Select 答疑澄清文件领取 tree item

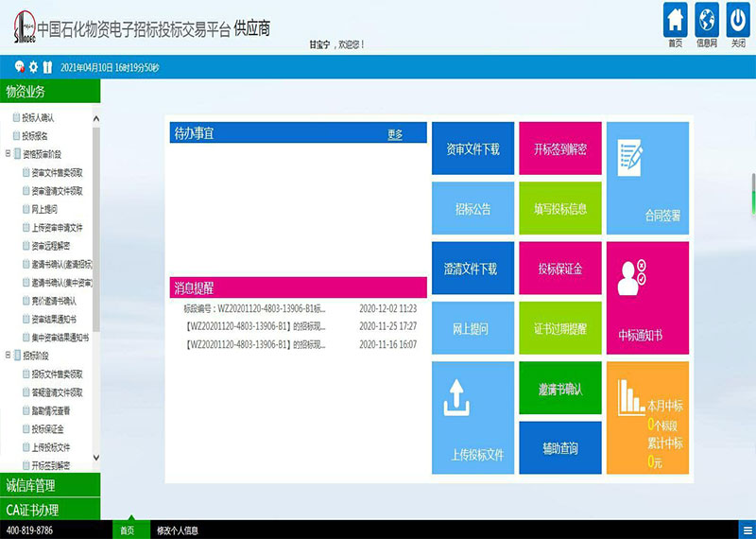(x=57, y=392)
